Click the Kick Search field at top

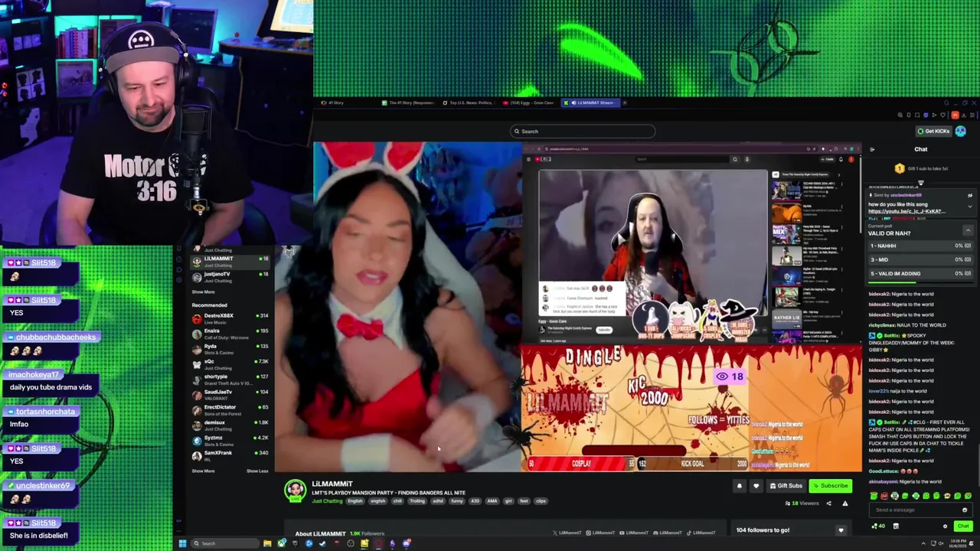pos(583,132)
